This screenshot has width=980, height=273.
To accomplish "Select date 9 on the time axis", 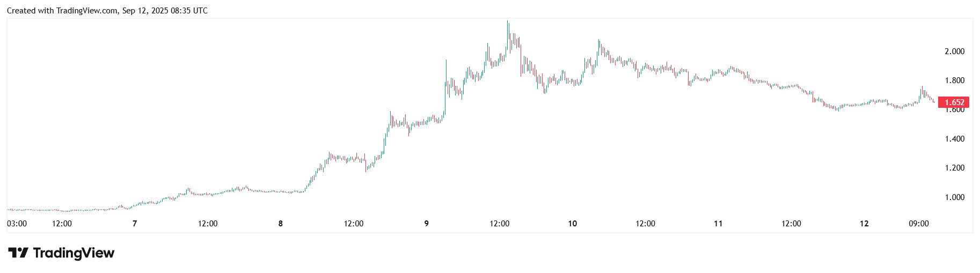I will click(x=427, y=224).
